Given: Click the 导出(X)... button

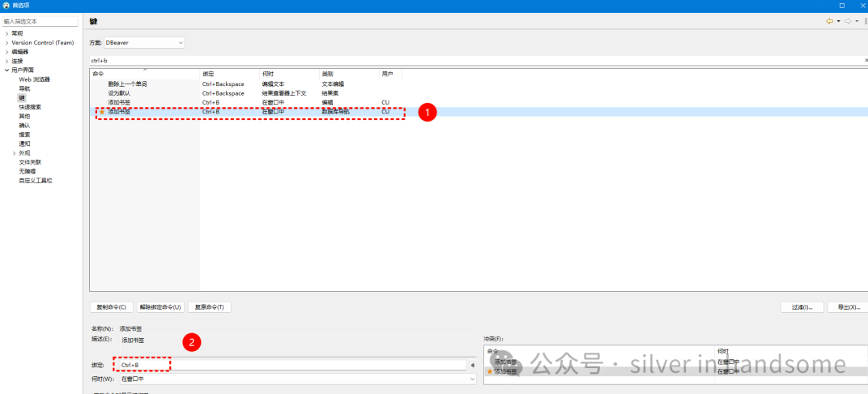Looking at the screenshot, I should click(848, 307).
